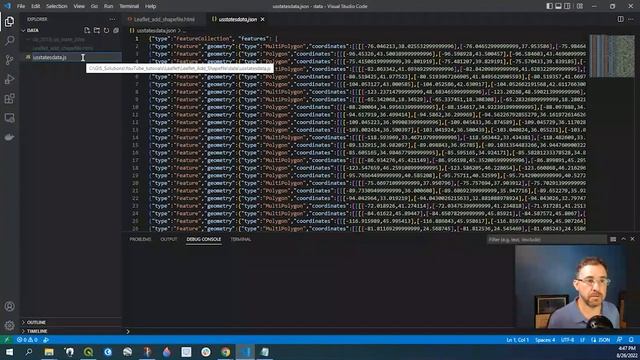Open File Explorer from the taskbar
This screenshot has width=640, height=360.
coord(49,352)
